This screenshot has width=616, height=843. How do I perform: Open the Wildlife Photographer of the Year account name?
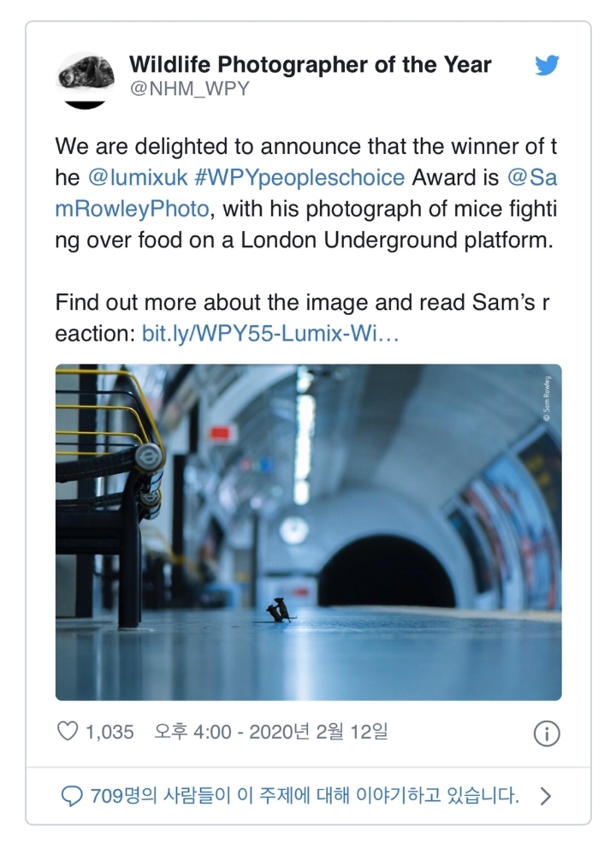point(310,64)
